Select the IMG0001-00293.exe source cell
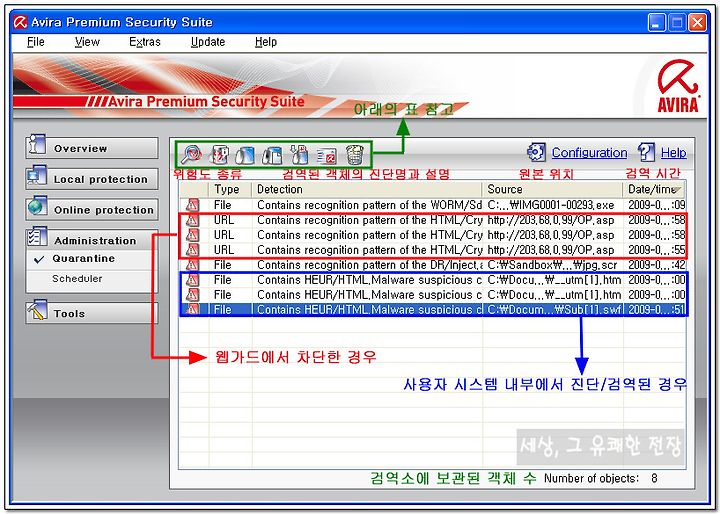720x514 pixels. point(551,205)
